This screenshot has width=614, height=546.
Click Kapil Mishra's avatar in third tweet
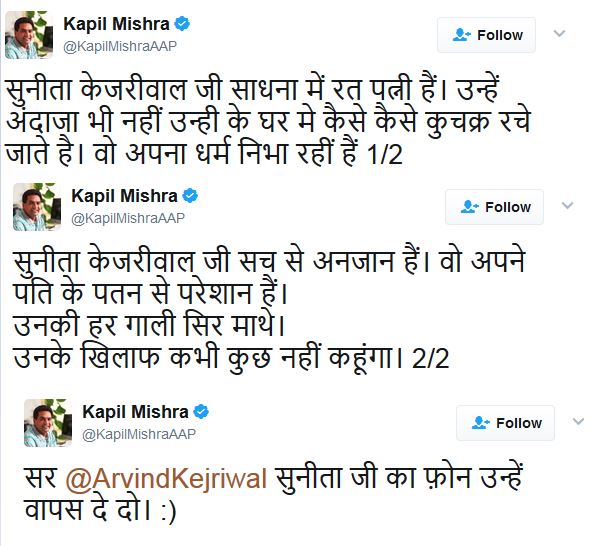(x=48, y=423)
